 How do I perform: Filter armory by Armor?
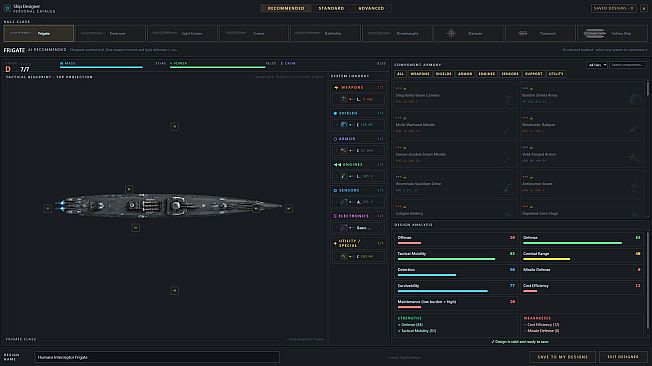465,74
